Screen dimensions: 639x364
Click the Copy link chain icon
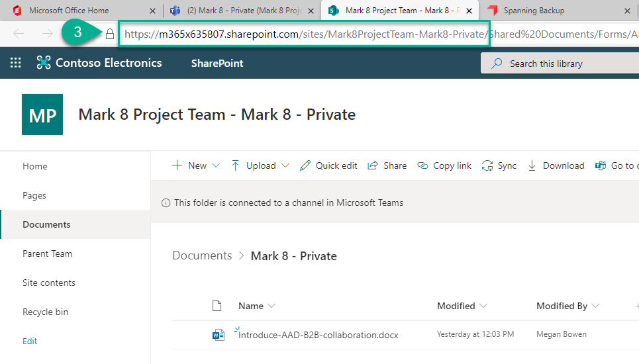422,165
